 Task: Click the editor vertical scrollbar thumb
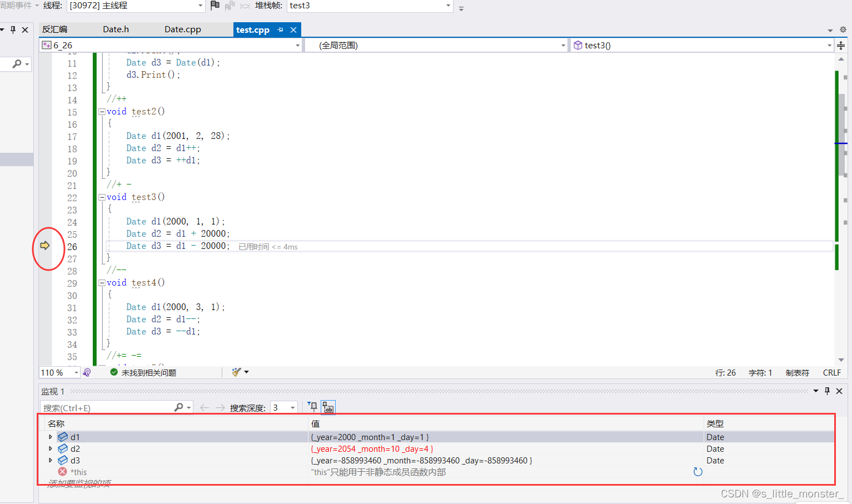pyautogui.click(x=841, y=136)
